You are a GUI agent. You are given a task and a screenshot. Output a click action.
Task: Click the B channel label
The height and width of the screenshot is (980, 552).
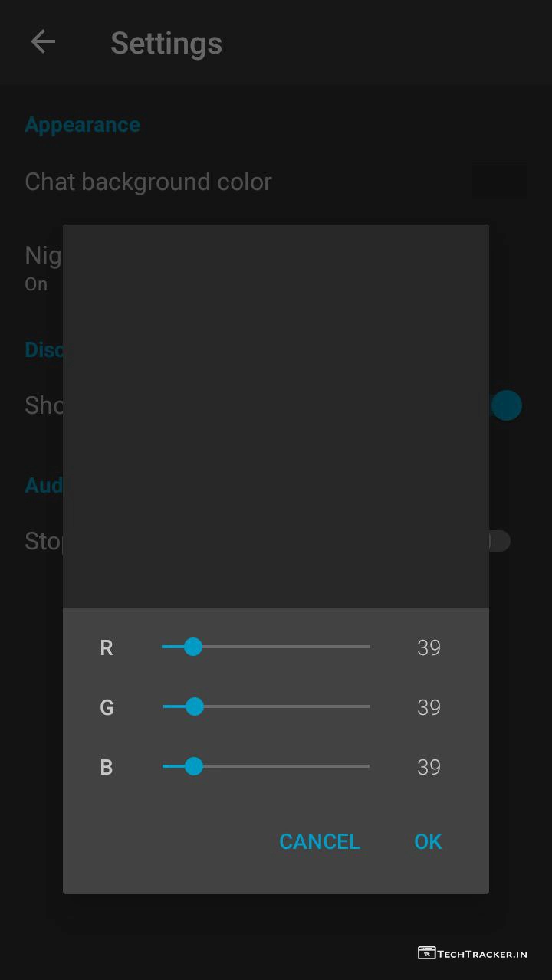pyautogui.click(x=107, y=767)
